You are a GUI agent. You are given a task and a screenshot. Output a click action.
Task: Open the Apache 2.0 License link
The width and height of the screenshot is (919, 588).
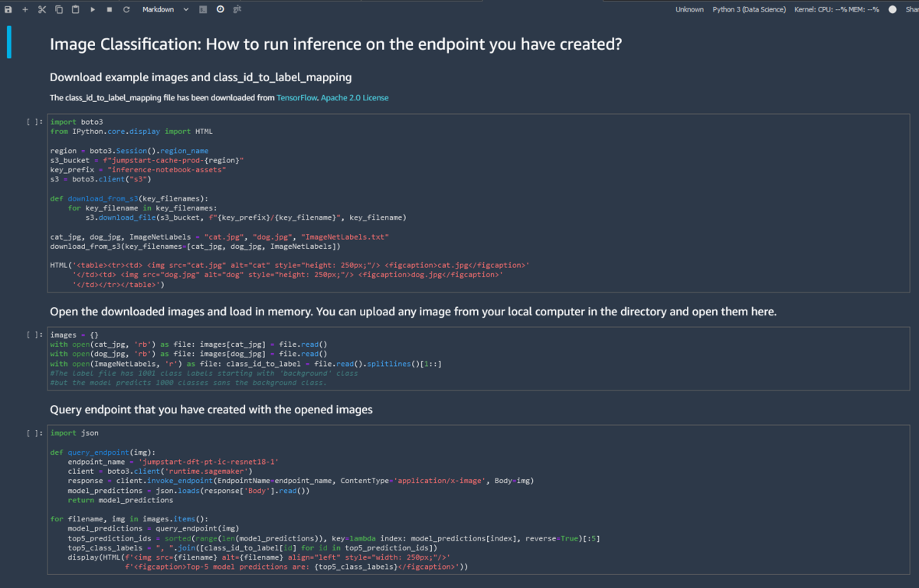pyautogui.click(x=355, y=98)
